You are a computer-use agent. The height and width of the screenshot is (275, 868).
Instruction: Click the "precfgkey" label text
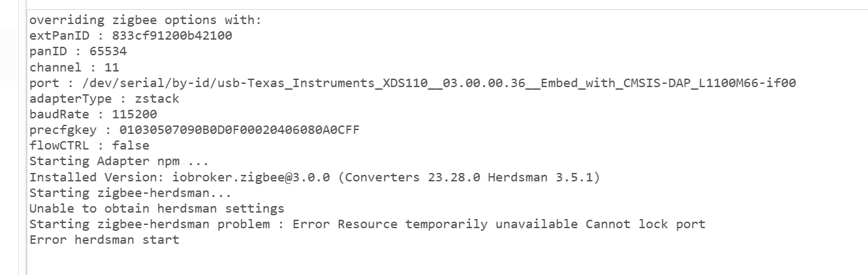[x=57, y=129]
